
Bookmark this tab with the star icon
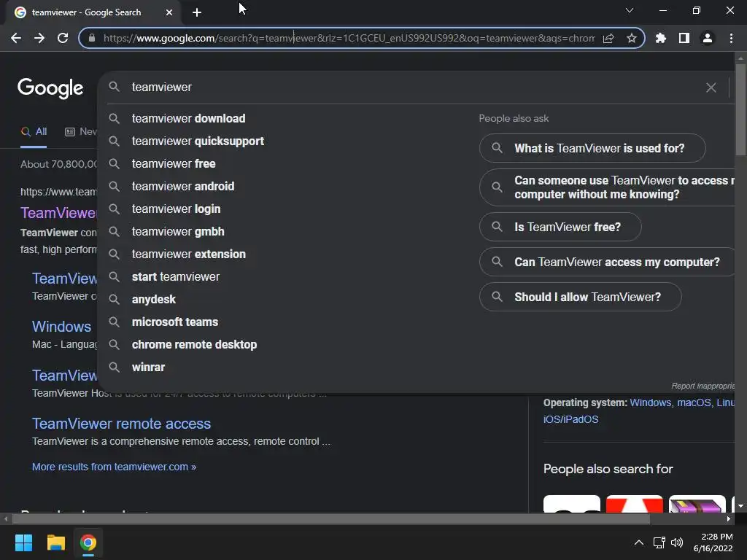click(632, 38)
